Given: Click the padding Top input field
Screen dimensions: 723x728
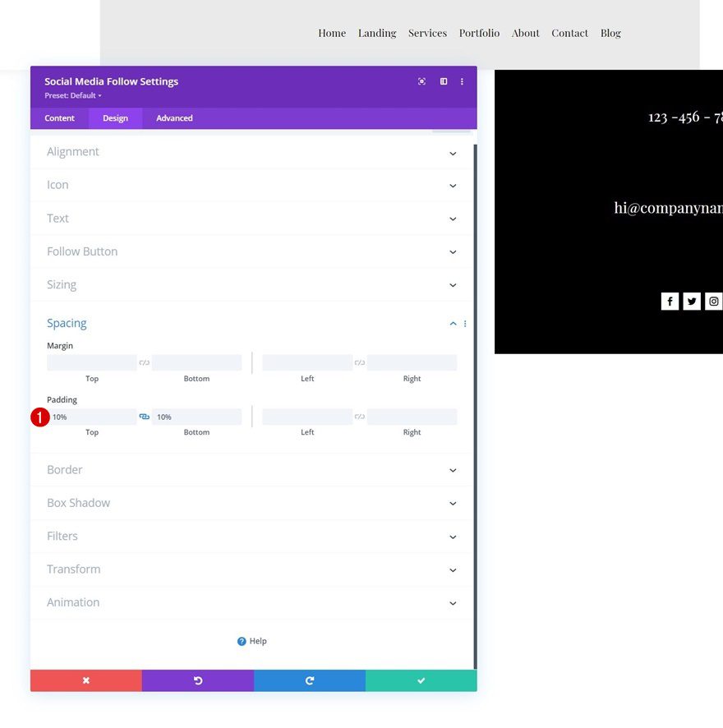Looking at the screenshot, I should coord(92,417).
